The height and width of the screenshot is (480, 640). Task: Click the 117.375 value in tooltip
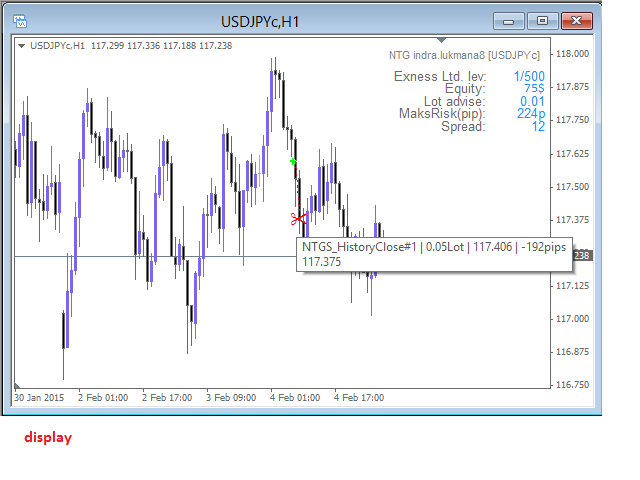(x=321, y=262)
